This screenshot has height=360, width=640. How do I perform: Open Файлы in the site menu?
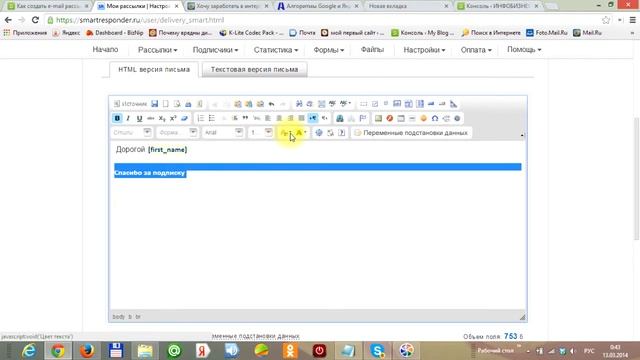(x=372, y=49)
